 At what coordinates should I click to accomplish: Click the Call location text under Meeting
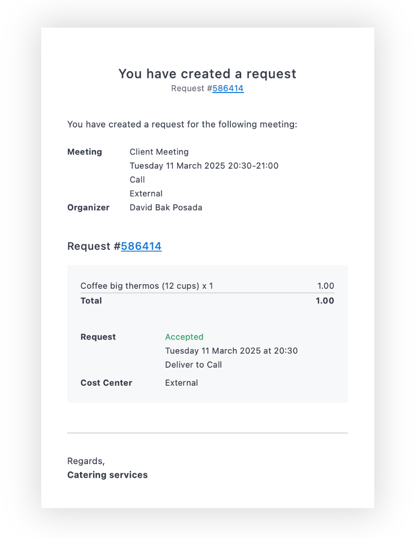pyautogui.click(x=137, y=180)
